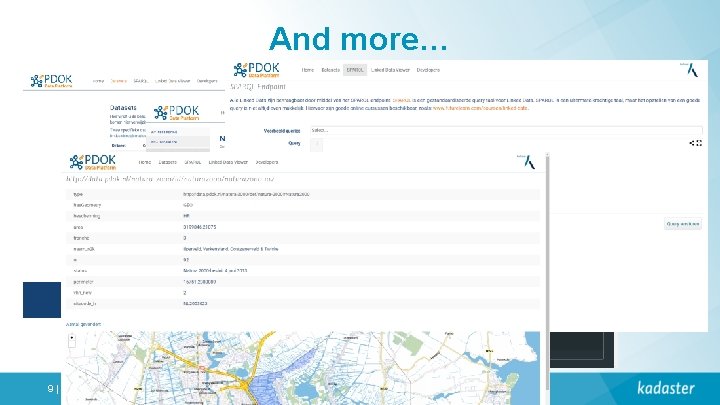Open Datasets in the nature zone detail window
The width and height of the screenshot is (720, 405).
click(168, 162)
